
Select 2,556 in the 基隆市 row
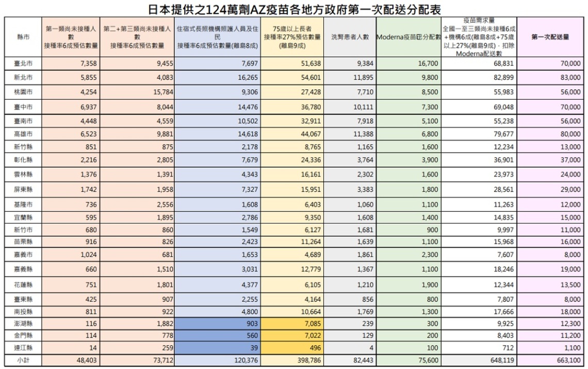pyautogui.click(x=165, y=204)
